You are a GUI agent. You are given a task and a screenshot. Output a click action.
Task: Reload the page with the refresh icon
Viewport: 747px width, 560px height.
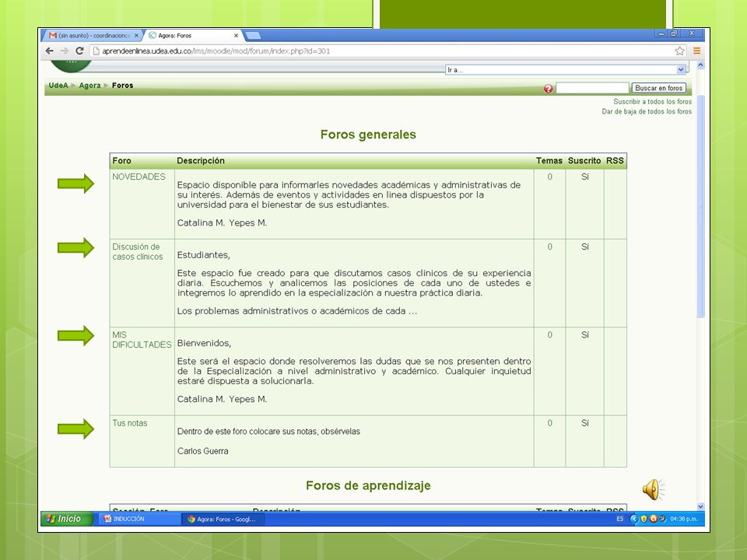[79, 51]
